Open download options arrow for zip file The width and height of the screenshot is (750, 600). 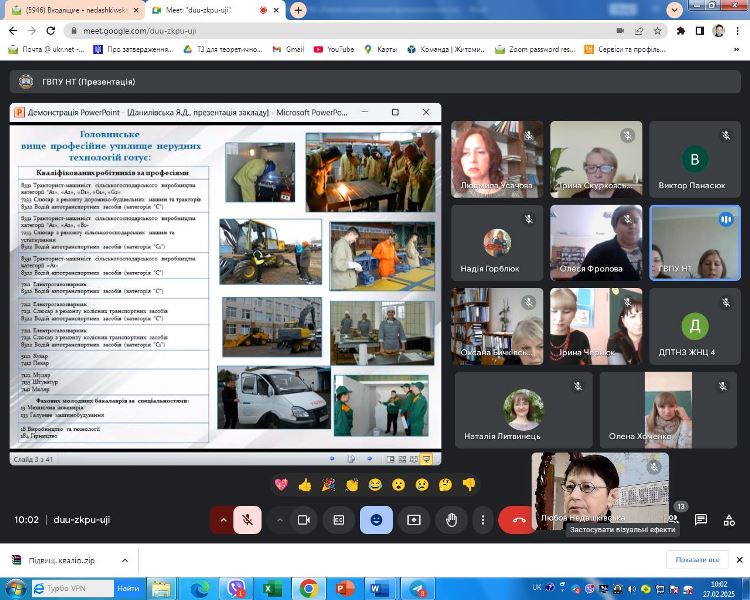pos(124,560)
